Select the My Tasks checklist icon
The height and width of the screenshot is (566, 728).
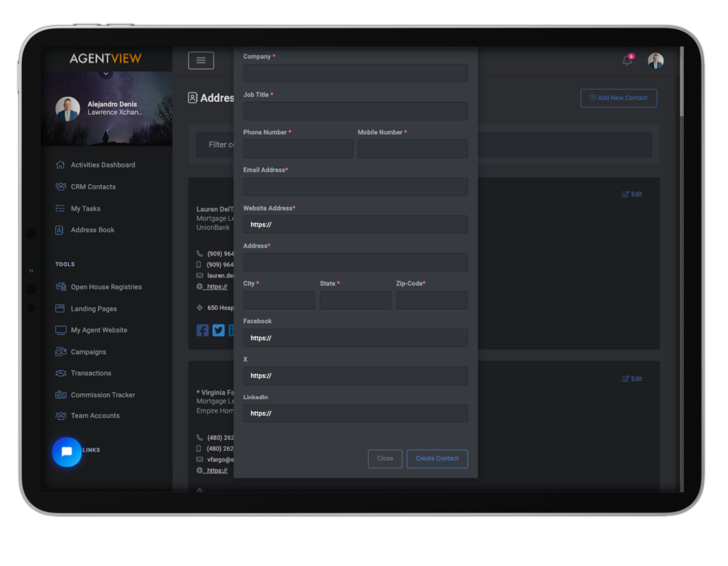60,208
